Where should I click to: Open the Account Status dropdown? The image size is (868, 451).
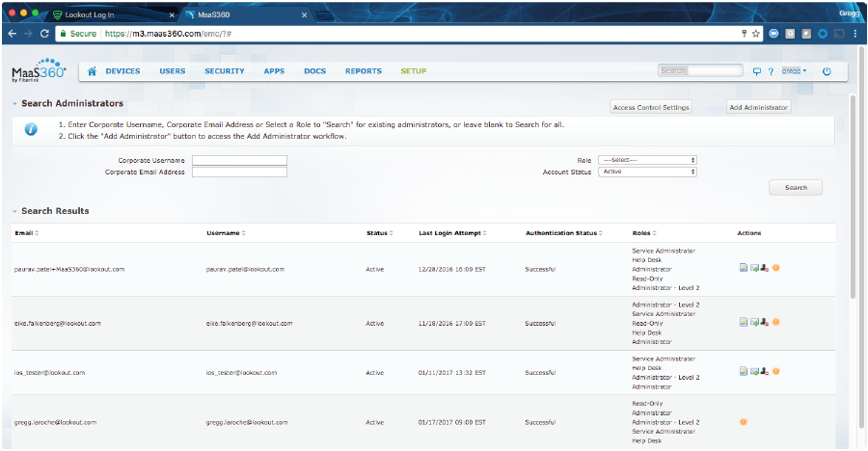647,172
